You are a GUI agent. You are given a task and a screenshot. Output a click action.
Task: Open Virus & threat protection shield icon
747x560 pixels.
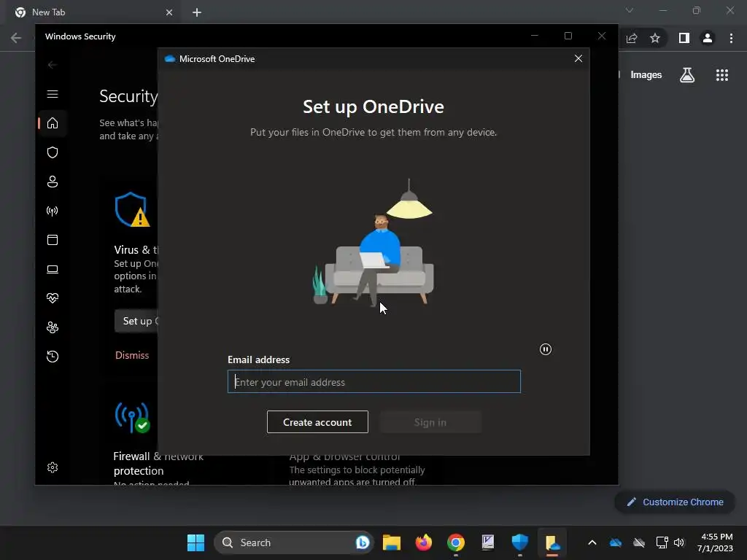pyautogui.click(x=53, y=152)
